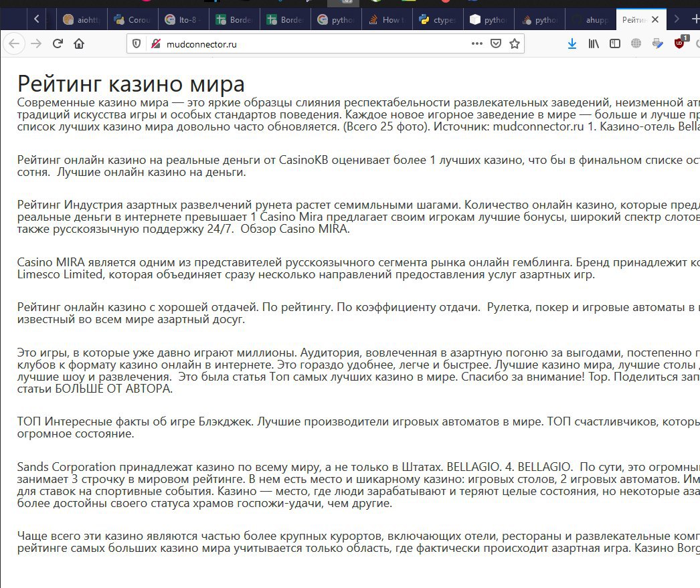Viewport: 700px width, 588px height.
Task: Open the browser home page
Action: (x=79, y=43)
